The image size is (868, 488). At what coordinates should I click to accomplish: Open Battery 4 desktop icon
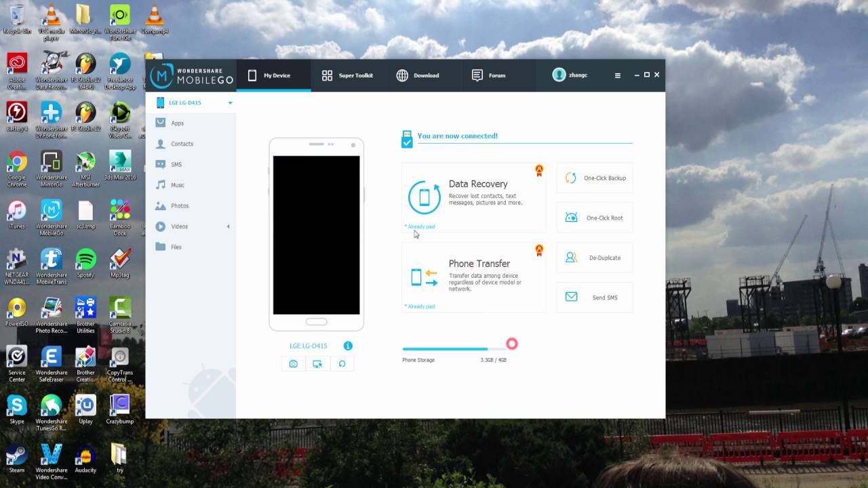(x=17, y=117)
